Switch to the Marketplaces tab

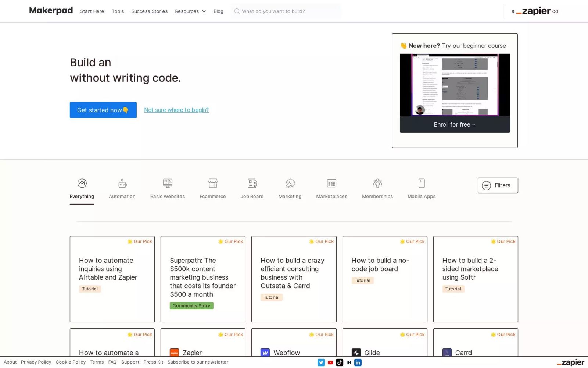332,190
